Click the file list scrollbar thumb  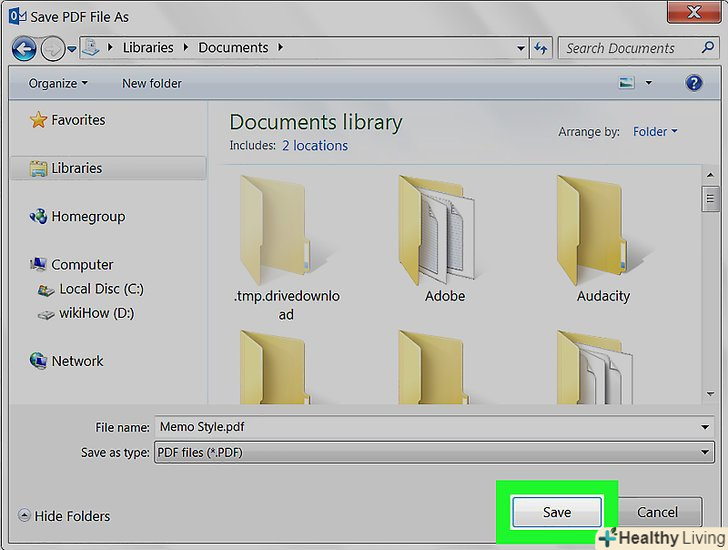tap(710, 198)
